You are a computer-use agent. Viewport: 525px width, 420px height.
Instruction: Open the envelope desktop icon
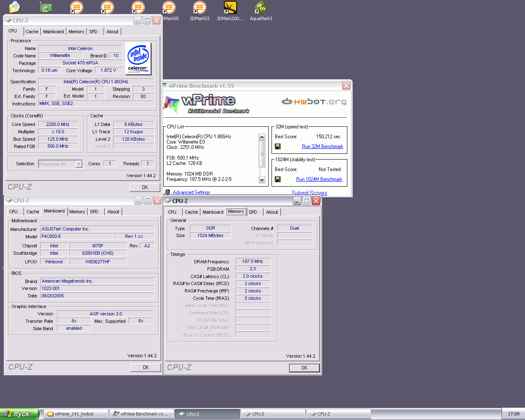pos(15,7)
